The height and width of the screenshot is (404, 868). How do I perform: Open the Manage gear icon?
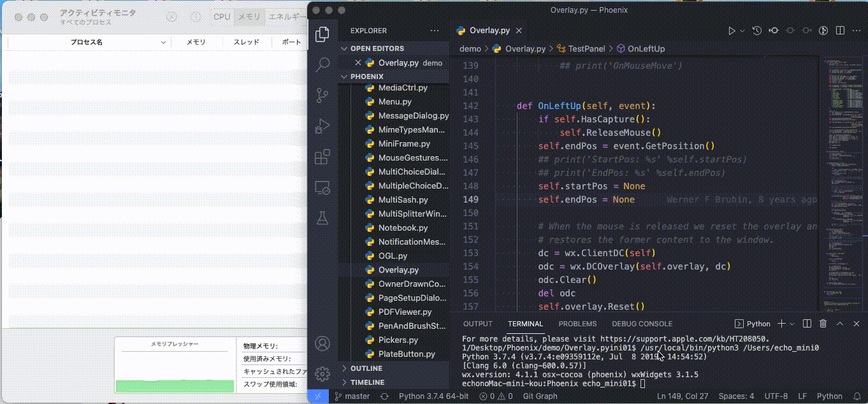(322, 375)
